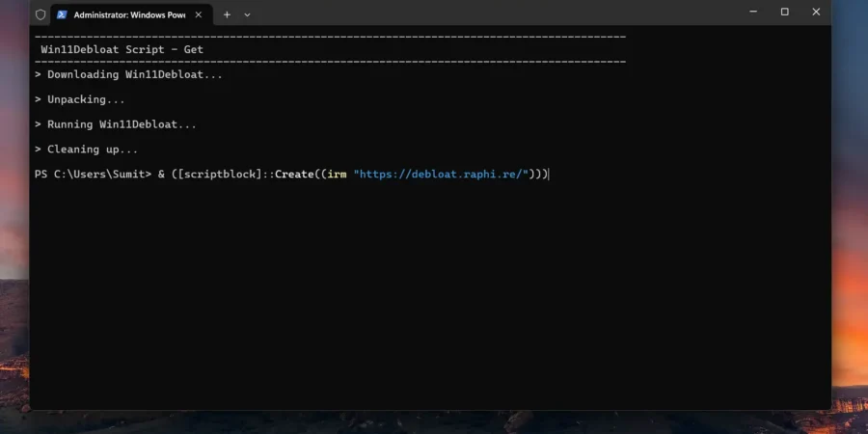Minimize the Terminal window

pyautogui.click(x=753, y=12)
